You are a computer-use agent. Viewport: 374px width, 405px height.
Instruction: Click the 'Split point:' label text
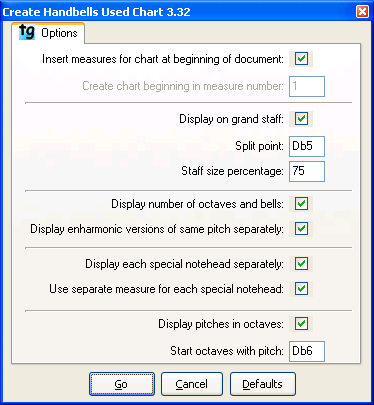coord(259,146)
